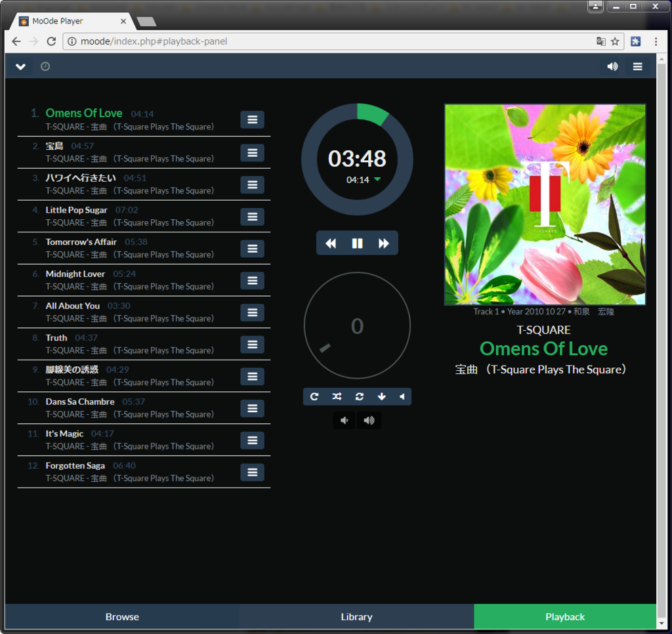Play track 2 宝島
The image size is (672, 634).
[x=54, y=146]
